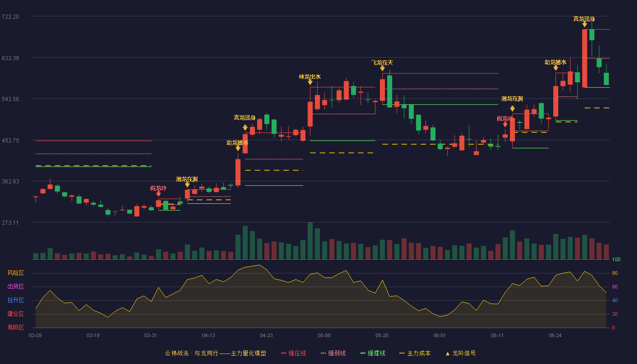This screenshot has height=364, width=637.
Task: Click the 06-24 date label
Action: [555, 335]
